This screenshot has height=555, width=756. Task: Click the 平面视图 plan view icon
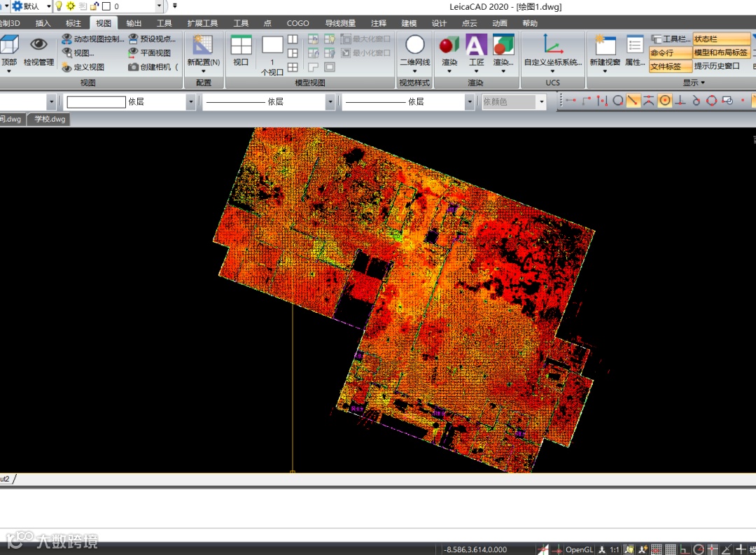[x=134, y=53]
